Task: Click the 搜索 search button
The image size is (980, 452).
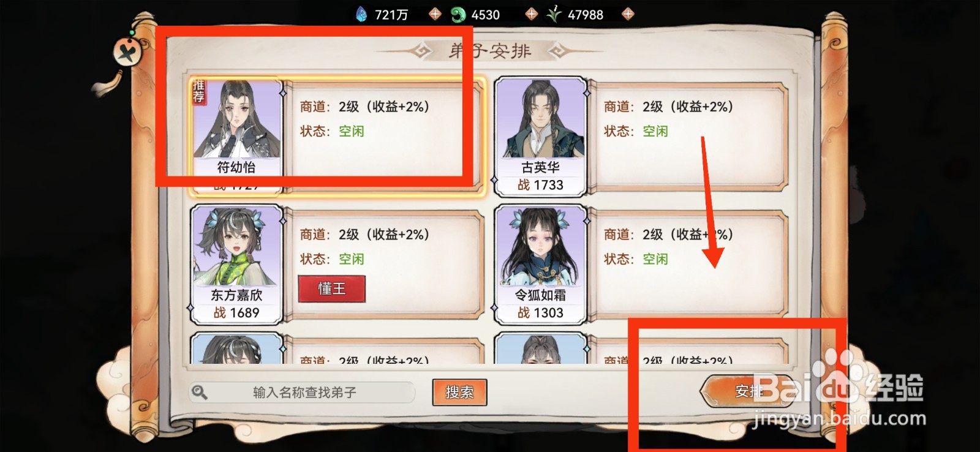Action: [459, 392]
